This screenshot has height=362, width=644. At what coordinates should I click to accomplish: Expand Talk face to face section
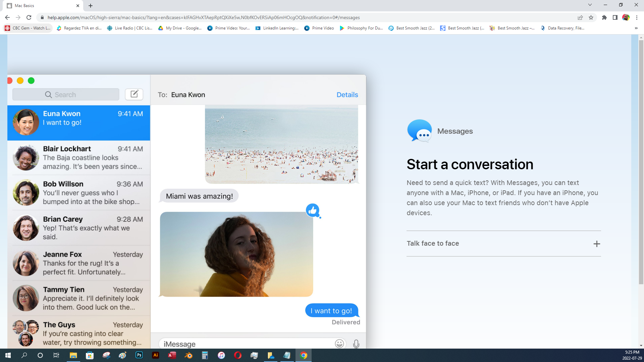[596, 244]
